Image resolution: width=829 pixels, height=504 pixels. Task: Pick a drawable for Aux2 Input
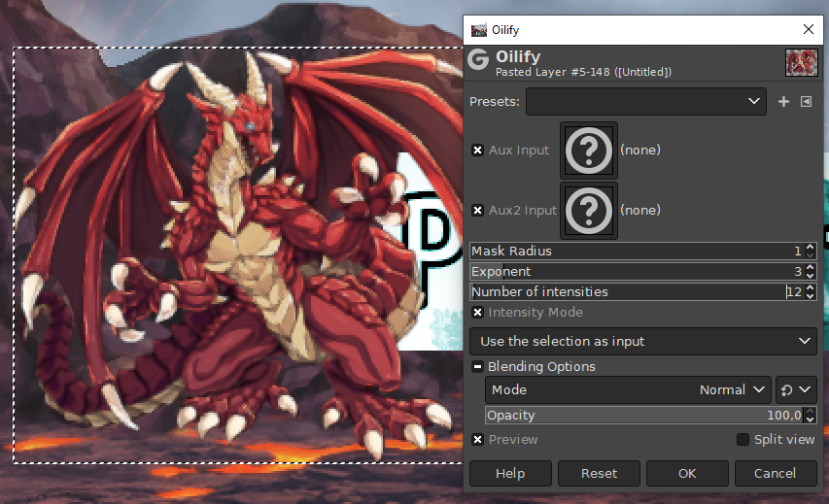click(589, 211)
